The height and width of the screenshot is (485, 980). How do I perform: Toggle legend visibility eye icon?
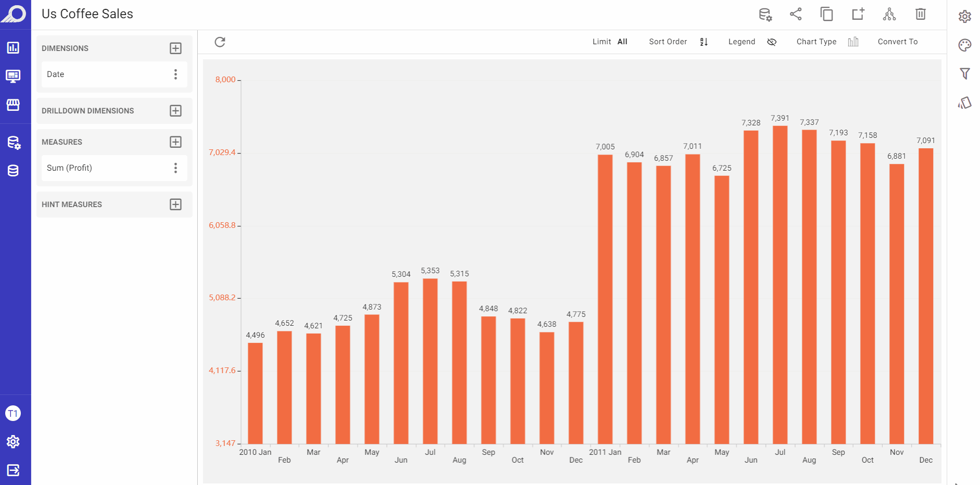pyautogui.click(x=772, y=42)
